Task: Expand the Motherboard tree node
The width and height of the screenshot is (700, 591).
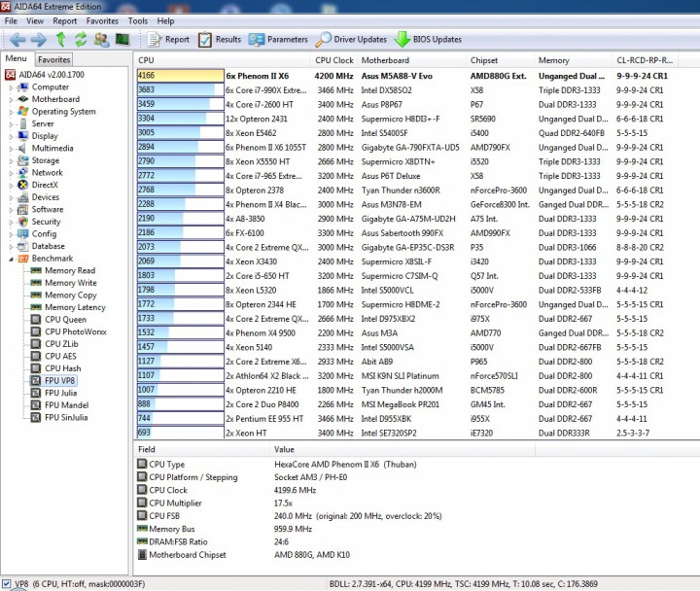Action: 11,100
